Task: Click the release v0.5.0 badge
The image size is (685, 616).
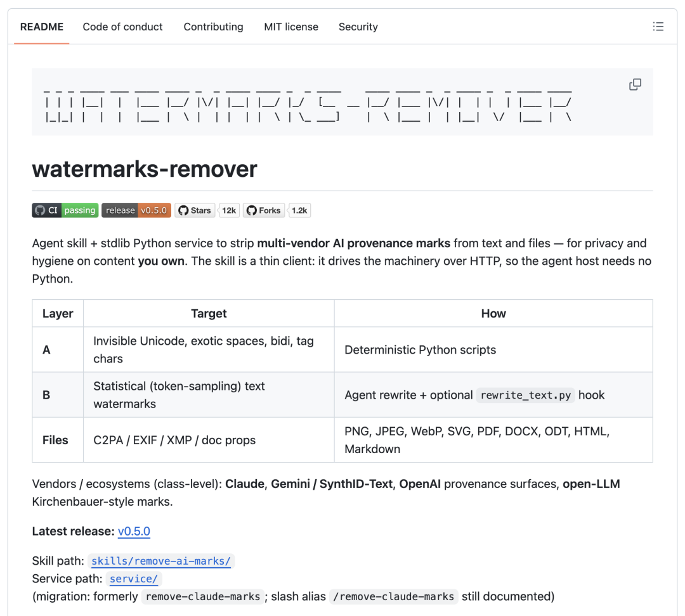Action: tap(136, 210)
